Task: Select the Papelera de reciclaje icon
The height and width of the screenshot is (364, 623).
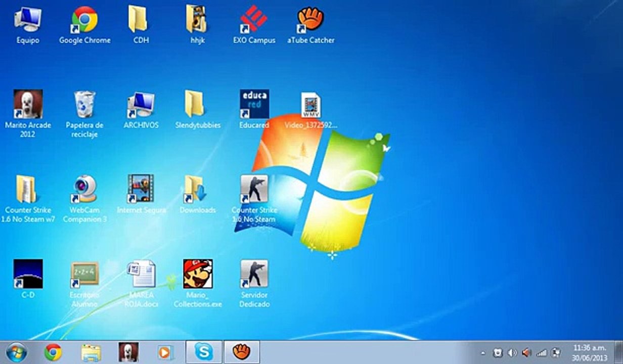Action: pyautogui.click(x=84, y=114)
